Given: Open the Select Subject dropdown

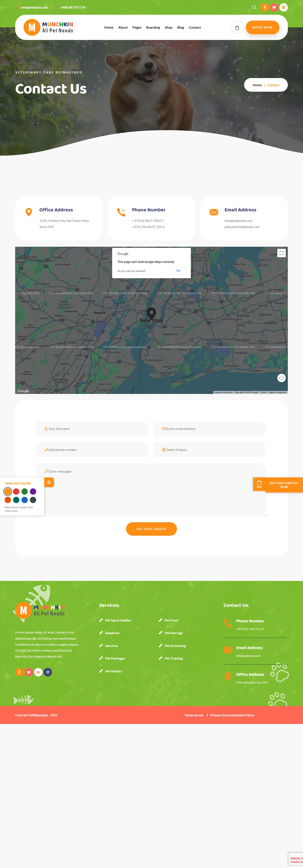Looking at the screenshot, I should (210, 449).
